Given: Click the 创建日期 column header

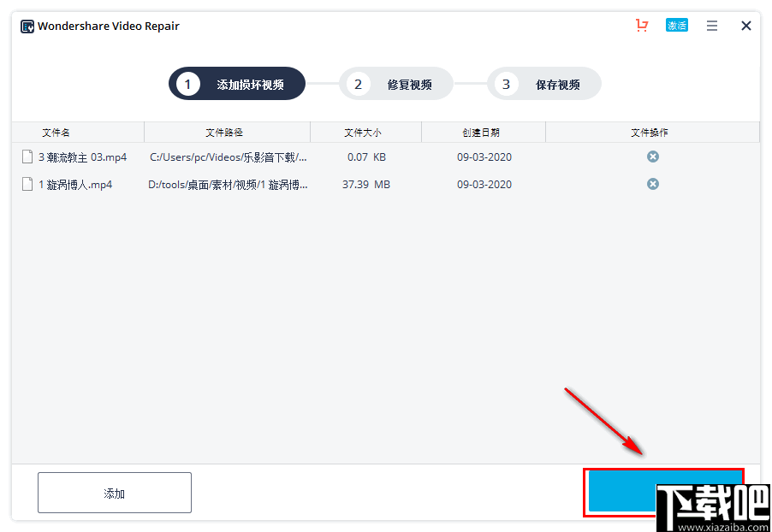Looking at the screenshot, I should tap(483, 132).
